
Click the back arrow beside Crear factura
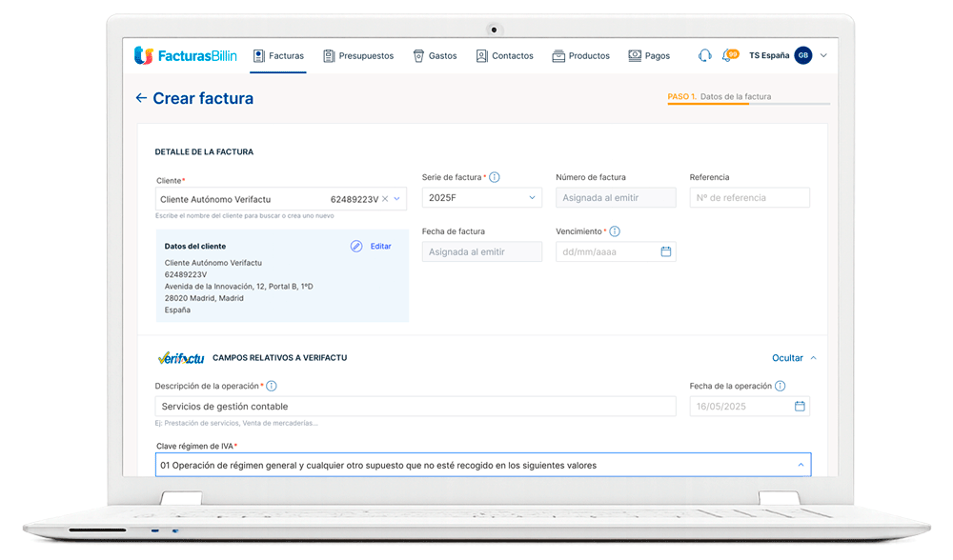(141, 98)
